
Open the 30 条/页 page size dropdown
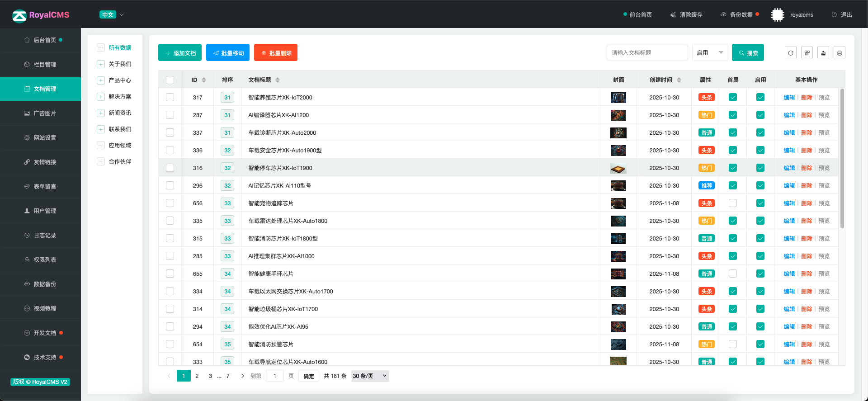[x=370, y=376]
